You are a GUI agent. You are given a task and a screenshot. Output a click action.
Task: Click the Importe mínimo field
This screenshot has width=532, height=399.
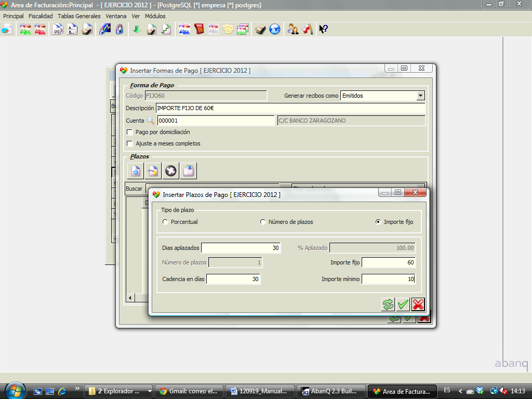coord(389,279)
